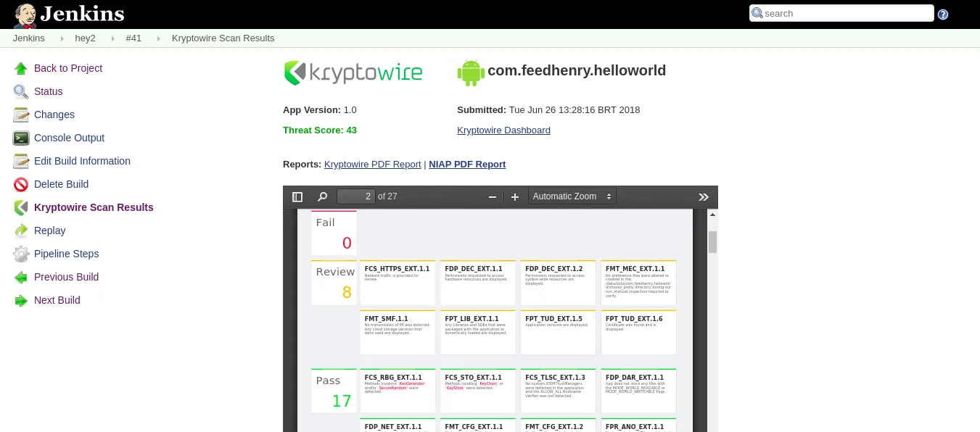Click the Previous Build left arrow icon

[21, 277]
